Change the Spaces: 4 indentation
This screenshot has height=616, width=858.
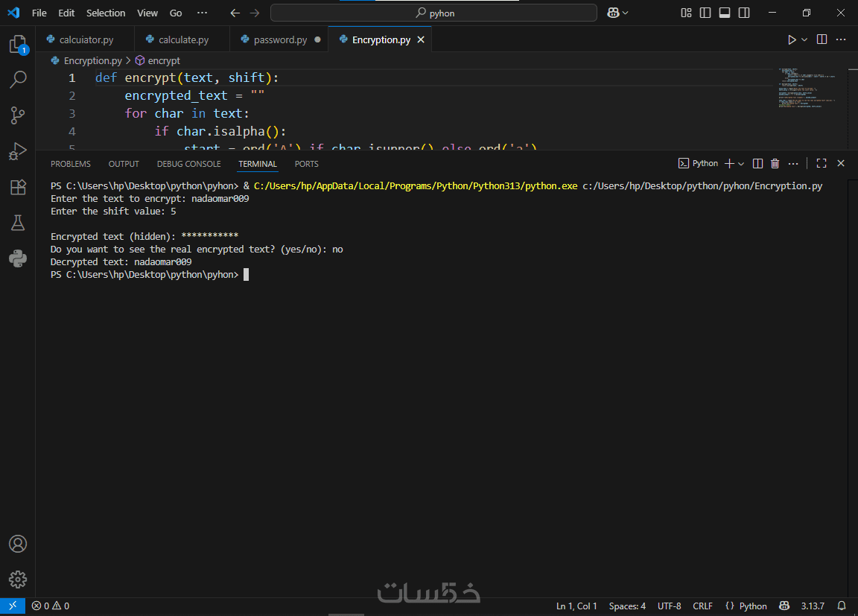pos(627,606)
